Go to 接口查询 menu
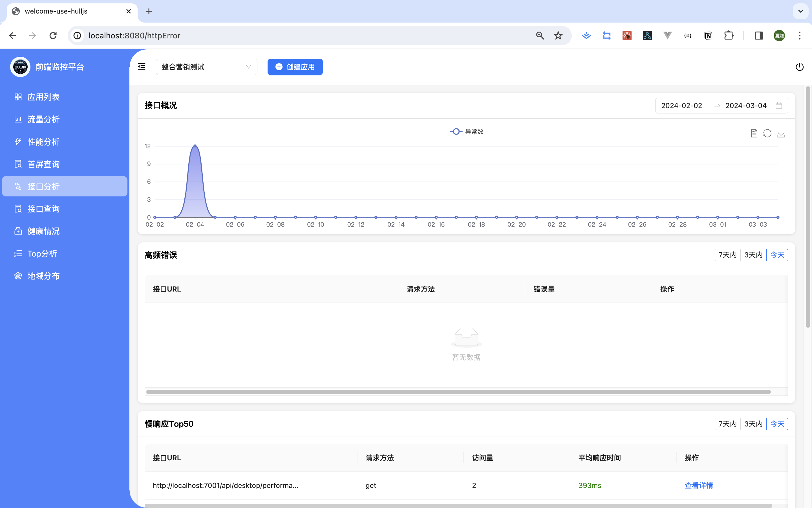The image size is (812, 508). point(65,209)
